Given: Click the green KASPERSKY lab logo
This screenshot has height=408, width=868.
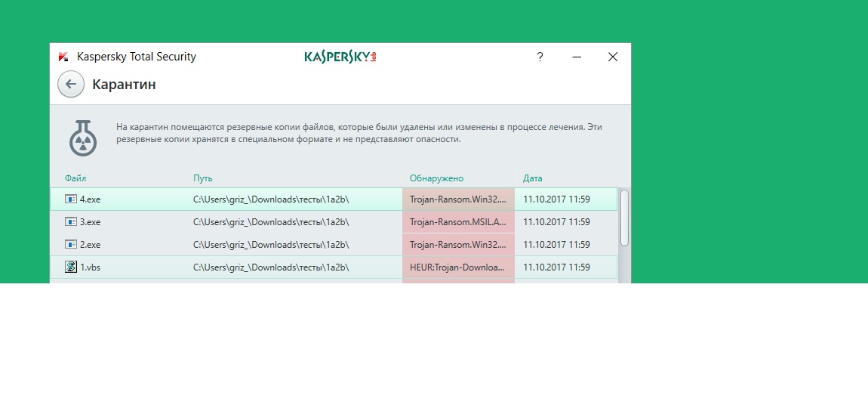Looking at the screenshot, I should click(340, 57).
